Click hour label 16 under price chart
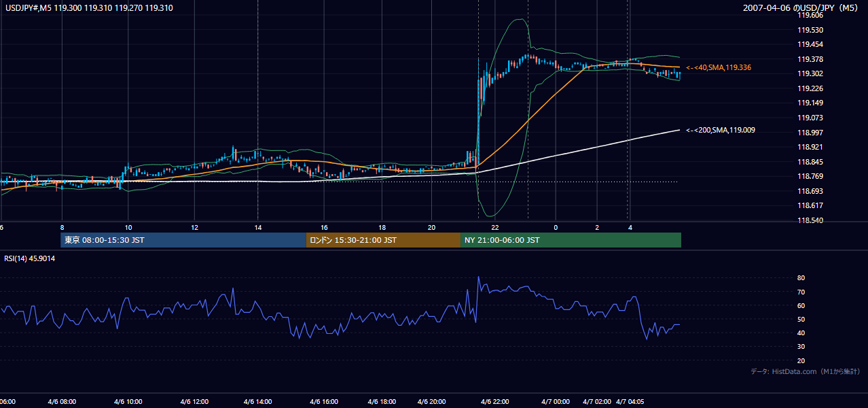The height and width of the screenshot is (408, 868). pyautogui.click(x=324, y=227)
